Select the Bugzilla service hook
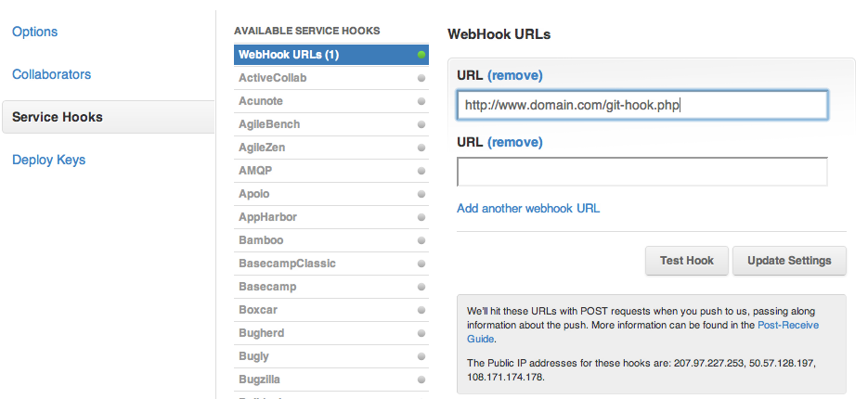This screenshot has width=868, height=399. pyautogui.click(x=331, y=380)
